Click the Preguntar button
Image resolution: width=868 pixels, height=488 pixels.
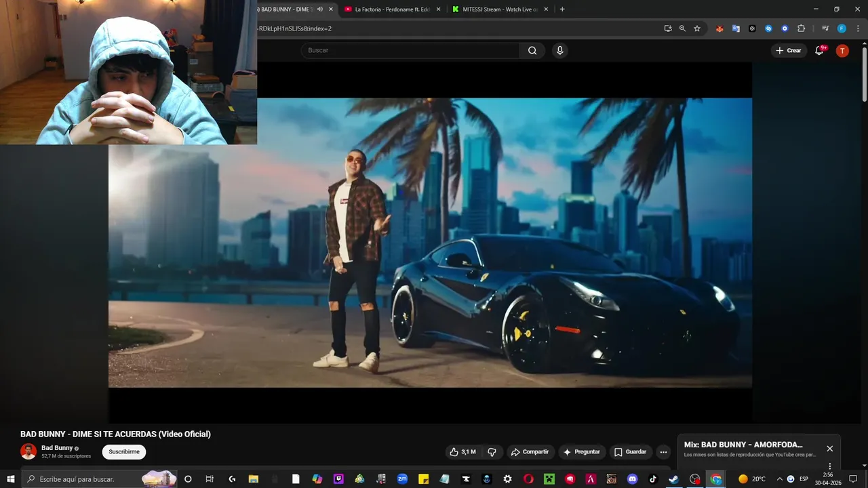point(581,452)
